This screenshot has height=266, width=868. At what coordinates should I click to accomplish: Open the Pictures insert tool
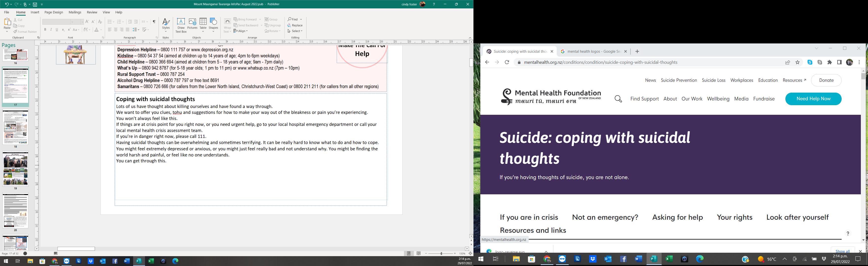tap(192, 25)
